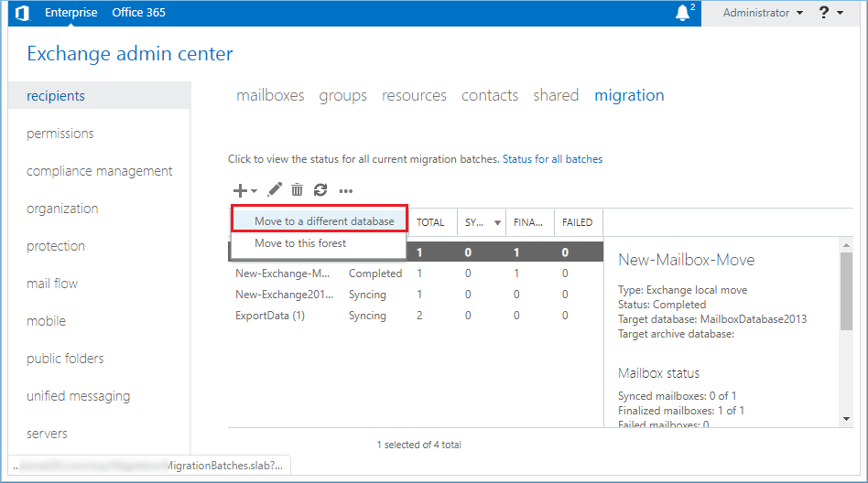Go to the organization section
Screen dimensions: 868x483
point(62,209)
